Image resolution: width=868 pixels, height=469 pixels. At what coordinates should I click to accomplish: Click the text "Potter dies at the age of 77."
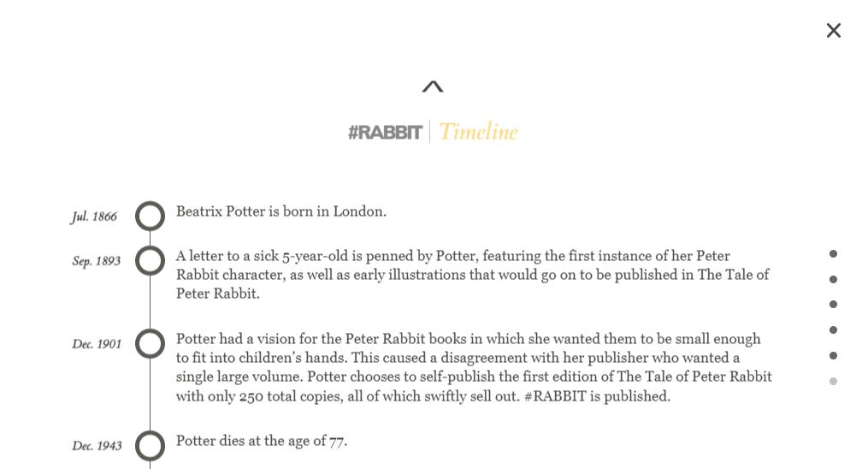[x=262, y=441]
